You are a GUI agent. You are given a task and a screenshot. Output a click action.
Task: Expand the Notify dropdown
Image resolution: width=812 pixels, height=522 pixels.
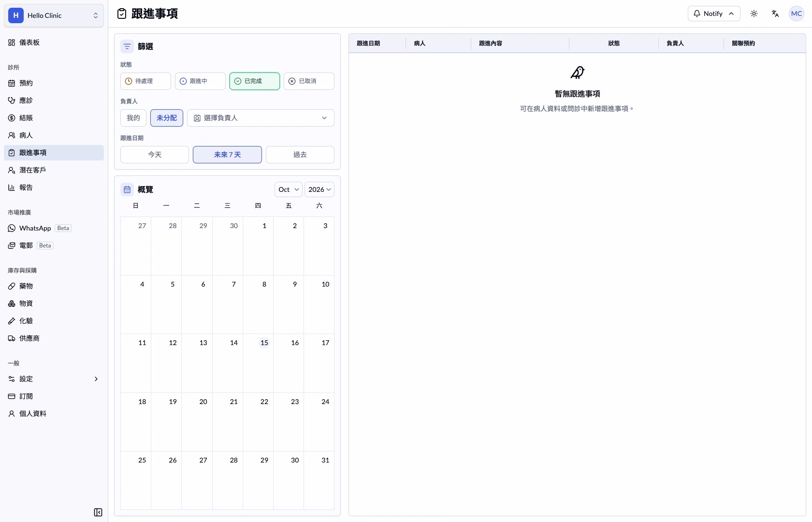click(x=714, y=14)
